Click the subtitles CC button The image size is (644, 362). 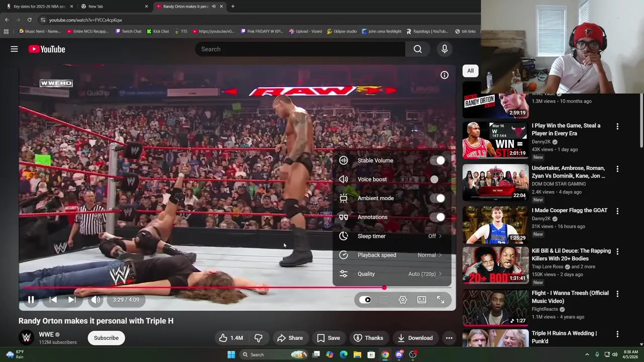point(384,300)
